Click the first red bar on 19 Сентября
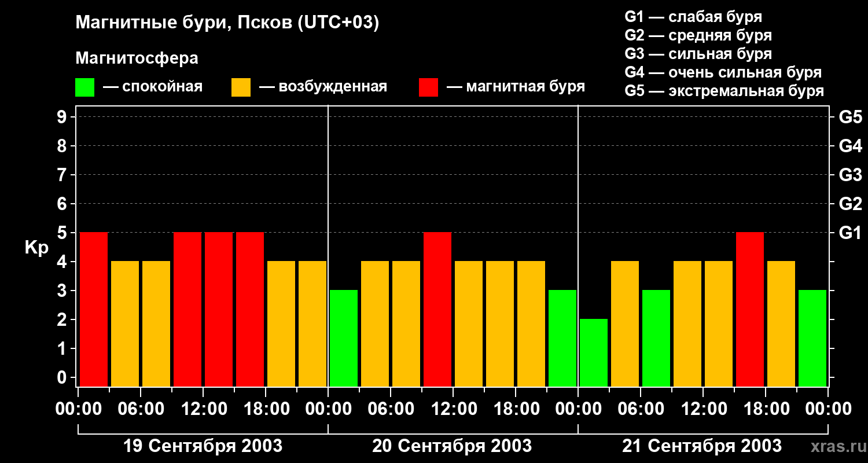Image resolution: width=868 pixels, height=463 pixels. click(94, 309)
